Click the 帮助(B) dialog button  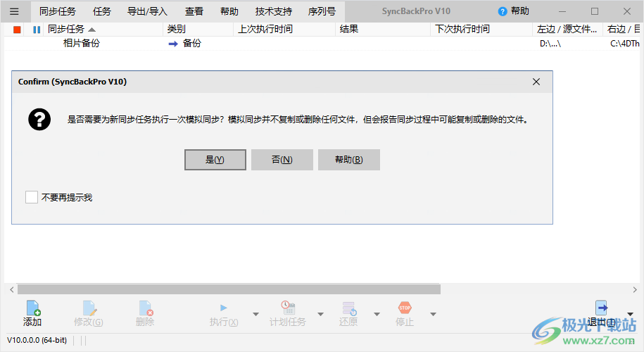coord(349,160)
